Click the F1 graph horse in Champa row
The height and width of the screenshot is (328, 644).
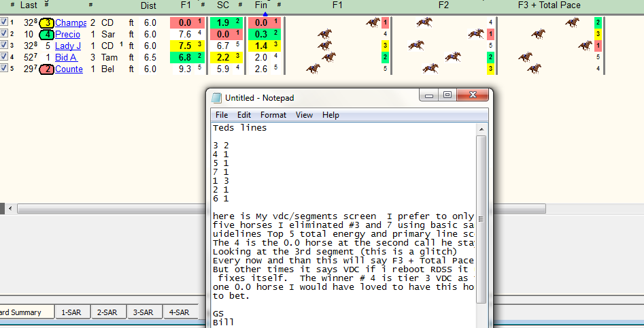tap(373, 22)
